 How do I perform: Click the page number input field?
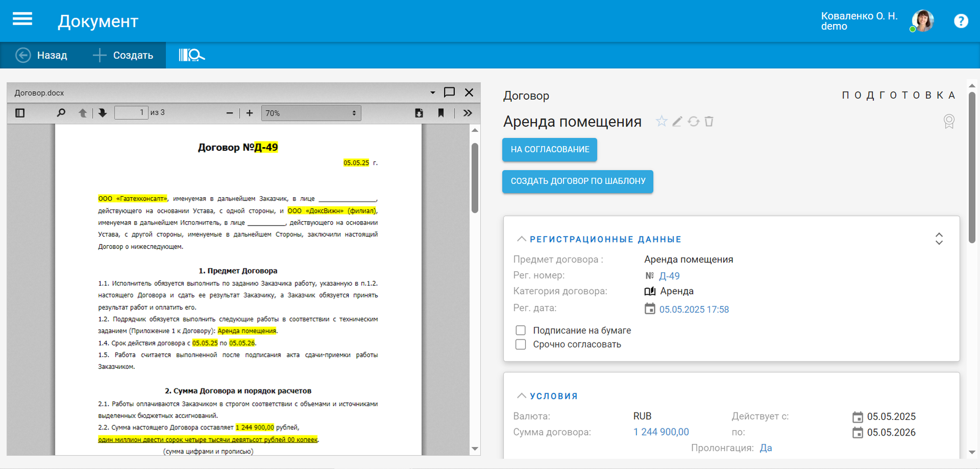tap(131, 112)
